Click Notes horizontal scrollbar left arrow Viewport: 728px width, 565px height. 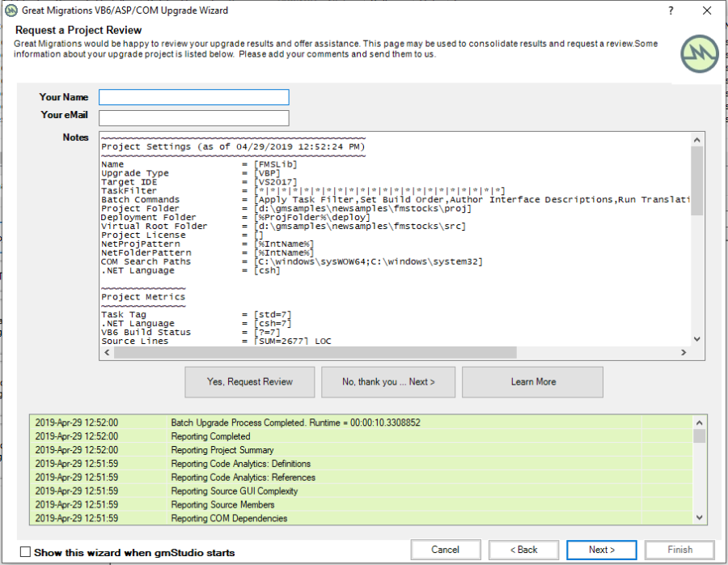point(106,353)
